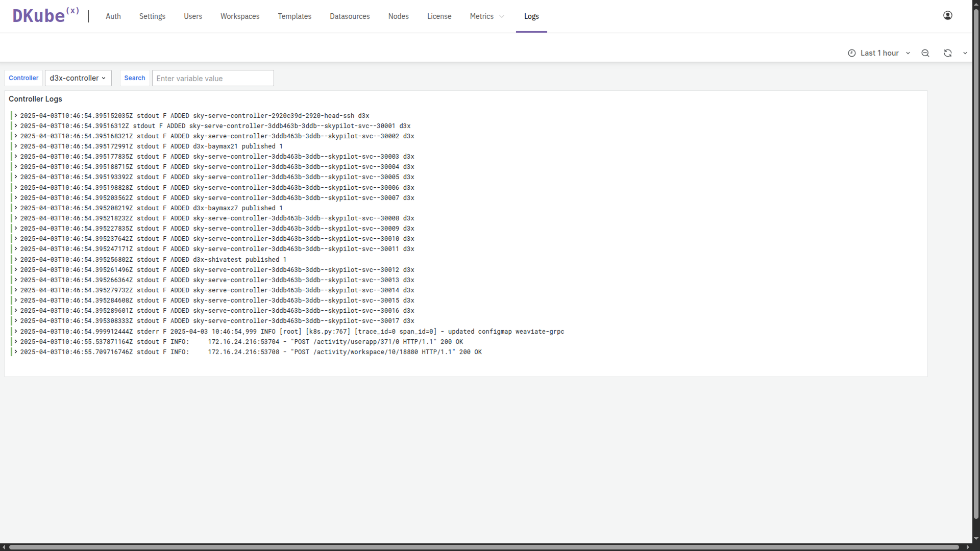Click the clock icon beside Last 1 hour
Image resolution: width=980 pixels, height=551 pixels.
click(851, 53)
